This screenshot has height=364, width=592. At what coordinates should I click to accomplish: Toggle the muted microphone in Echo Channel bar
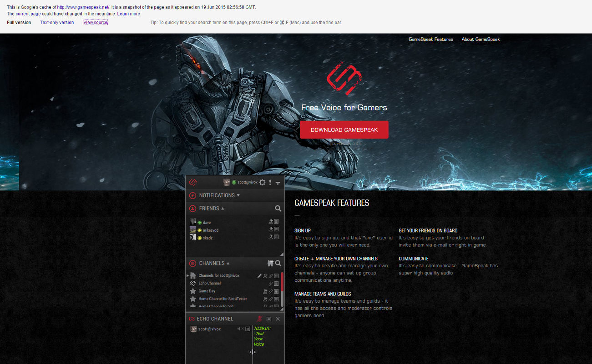pos(259,319)
